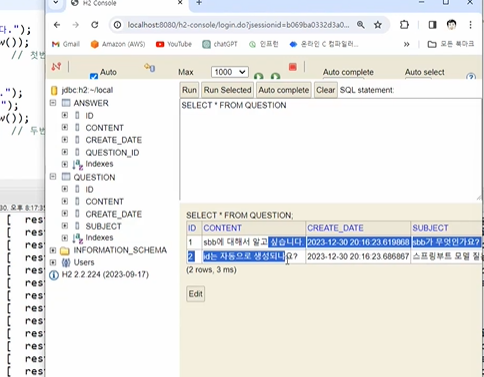Open the 모든 북마크 folder
Screen dimensions: 484x377
451,44
